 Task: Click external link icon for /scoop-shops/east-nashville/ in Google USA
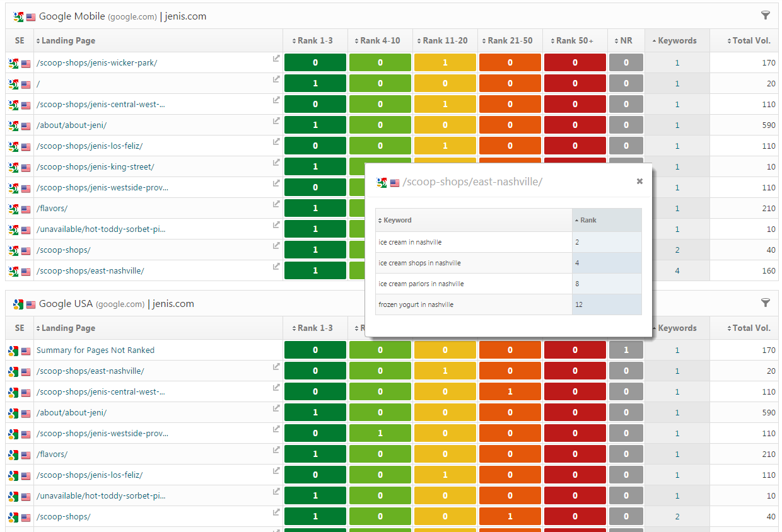[x=276, y=367]
